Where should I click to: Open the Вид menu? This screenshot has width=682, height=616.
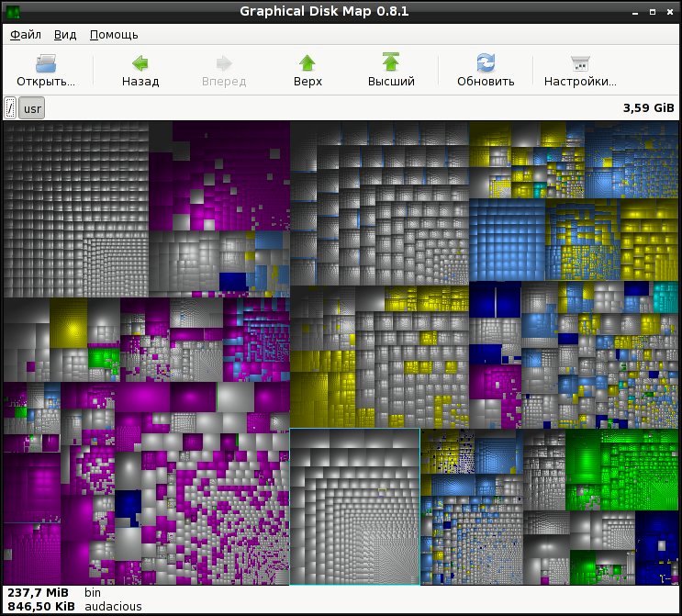tap(65, 35)
